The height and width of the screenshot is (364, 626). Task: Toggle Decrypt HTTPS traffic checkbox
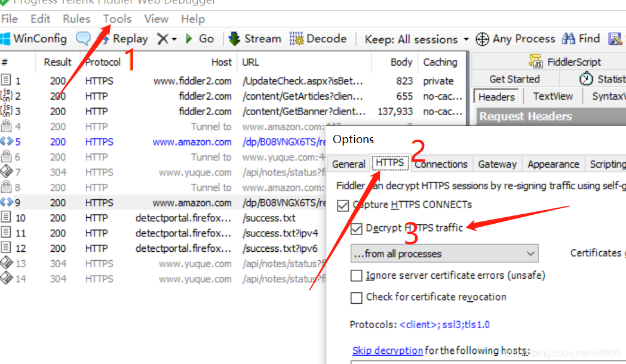[356, 229]
